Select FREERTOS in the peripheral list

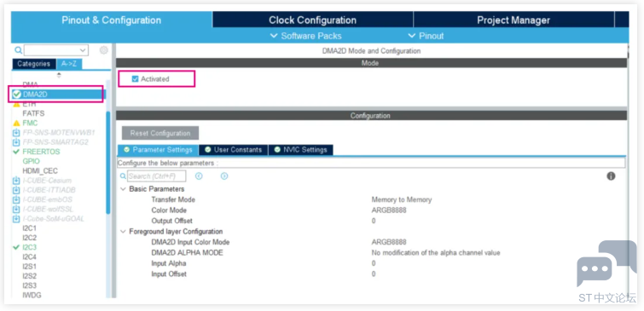pyautogui.click(x=41, y=152)
